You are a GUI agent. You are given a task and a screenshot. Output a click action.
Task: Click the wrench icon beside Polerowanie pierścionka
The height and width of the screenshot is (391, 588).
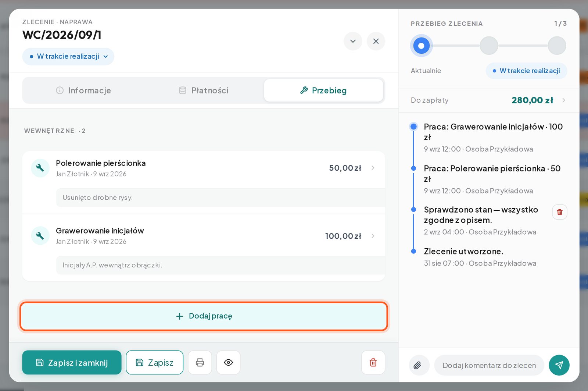[40, 168]
